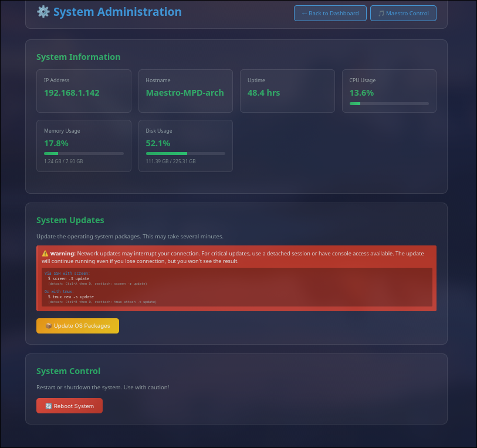Screen dimensions: 477x448
Task: Click the CPU Usage progress bar
Action: click(388, 103)
